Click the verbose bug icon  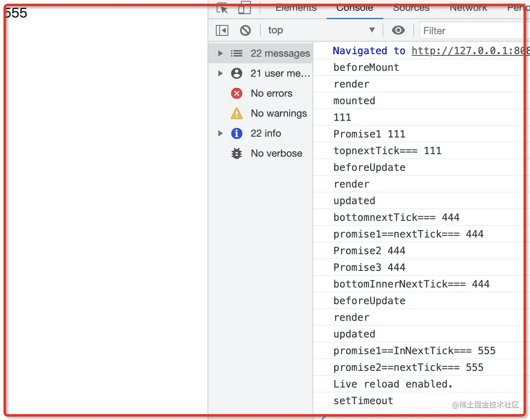tap(237, 153)
